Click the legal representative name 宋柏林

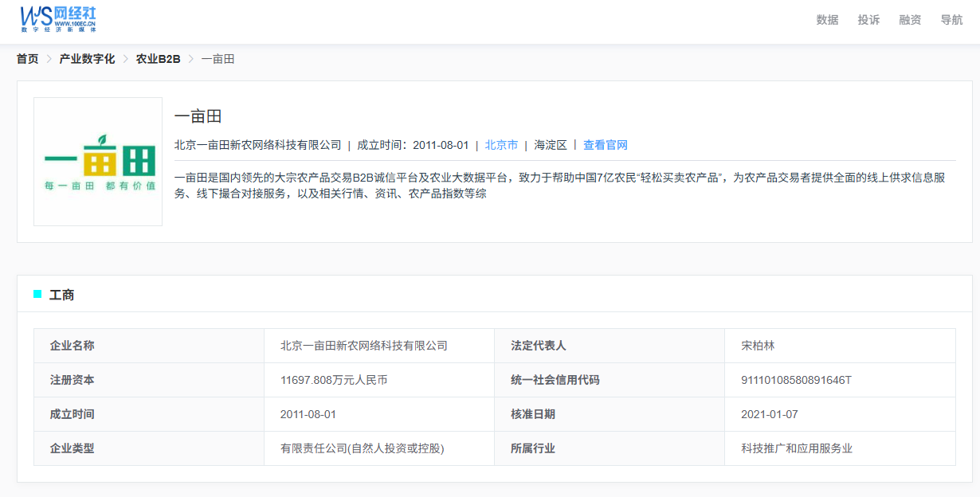pyautogui.click(x=758, y=346)
